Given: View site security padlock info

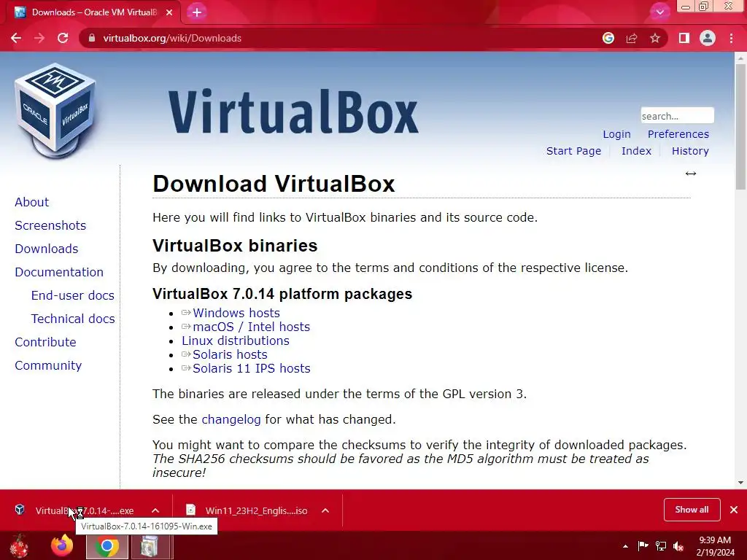Looking at the screenshot, I should pyautogui.click(x=92, y=38).
